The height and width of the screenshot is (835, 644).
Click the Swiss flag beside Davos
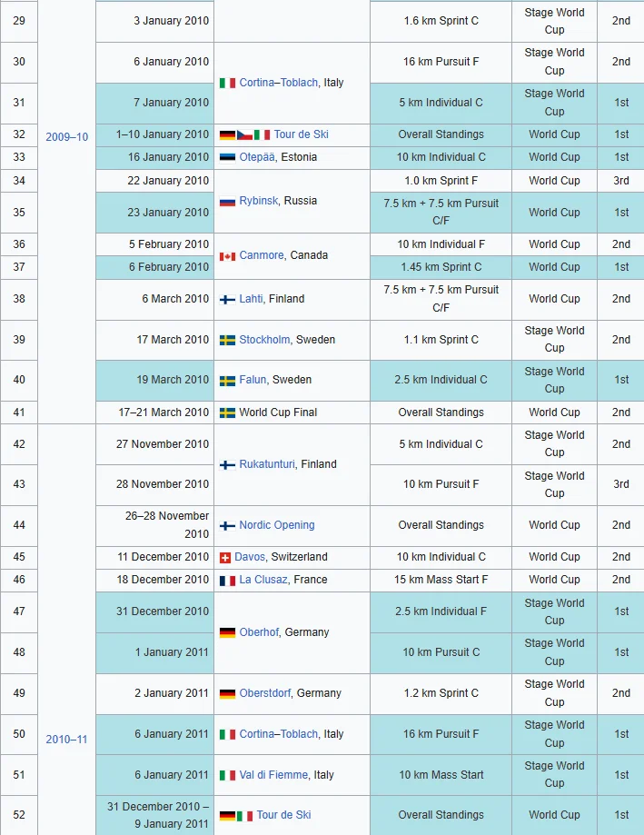click(x=225, y=558)
